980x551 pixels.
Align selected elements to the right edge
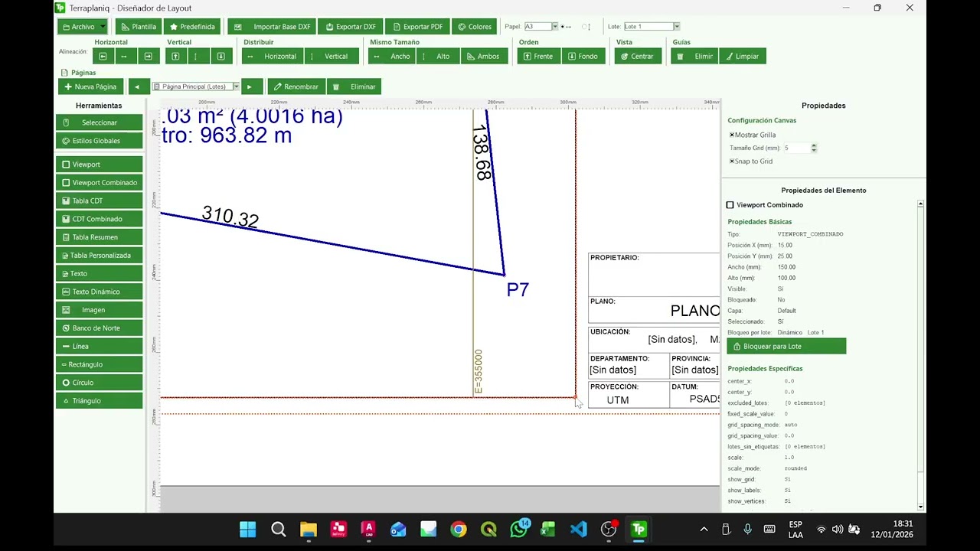[148, 56]
